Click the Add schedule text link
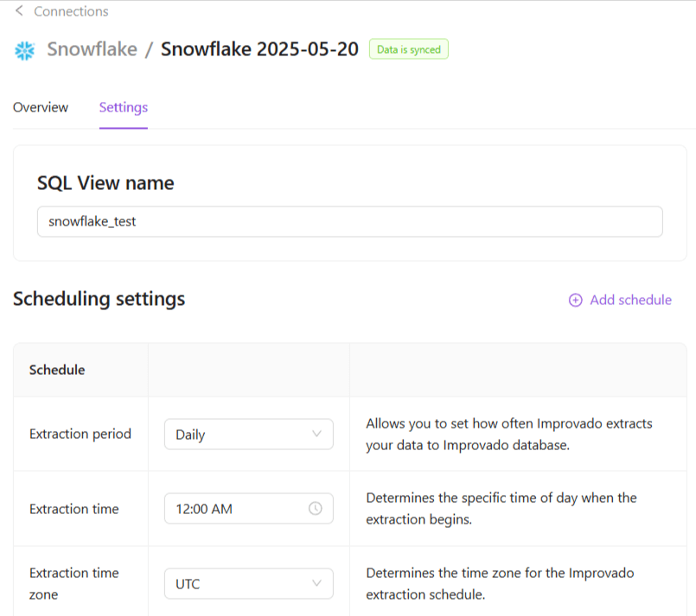The width and height of the screenshot is (696, 616). [x=630, y=300]
